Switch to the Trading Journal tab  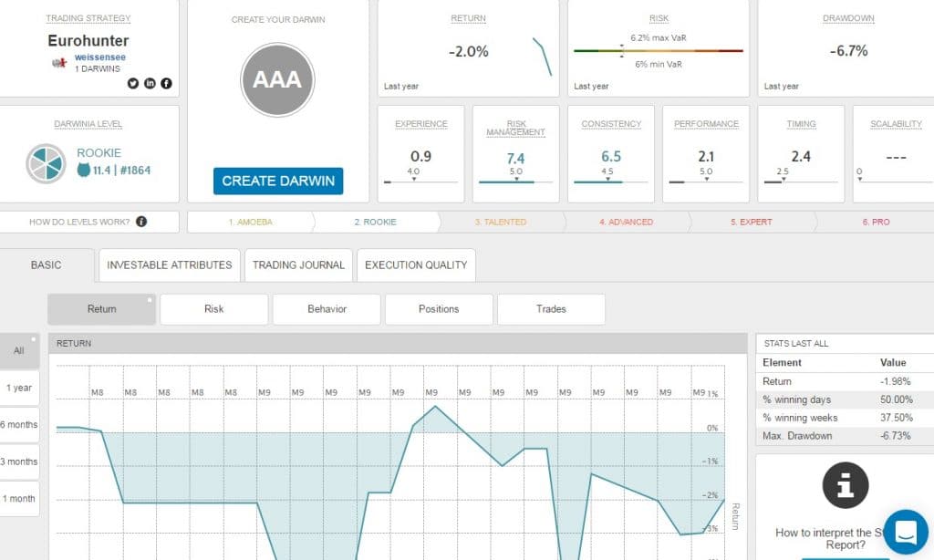tap(298, 265)
